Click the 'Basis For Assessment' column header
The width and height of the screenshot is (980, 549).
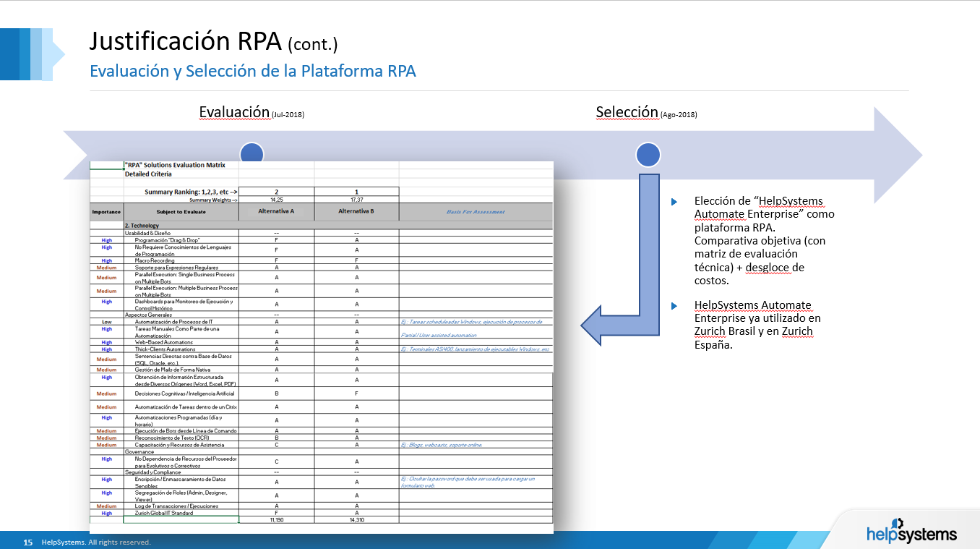pos(476,212)
